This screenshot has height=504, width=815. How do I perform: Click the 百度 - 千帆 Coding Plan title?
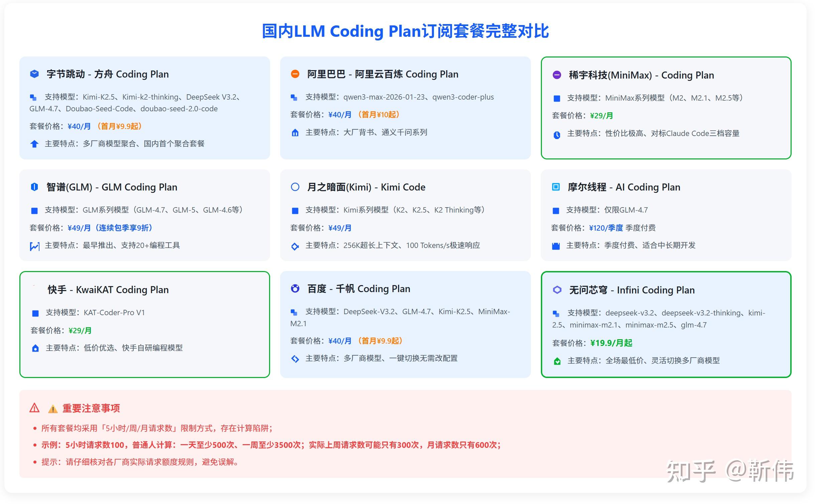click(359, 289)
